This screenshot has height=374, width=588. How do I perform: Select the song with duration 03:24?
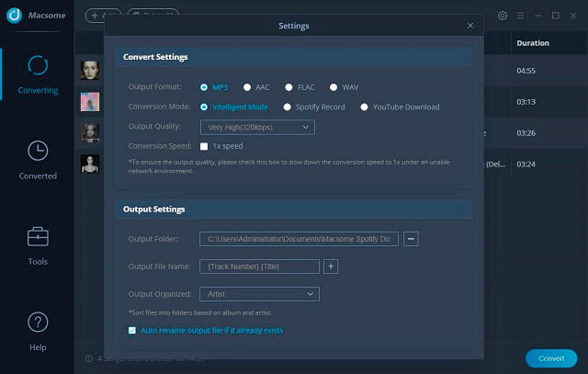point(526,164)
